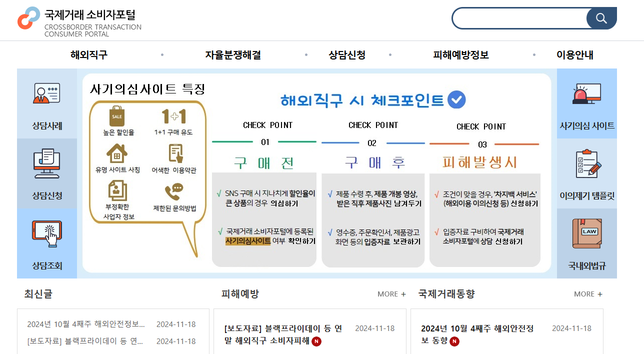
Task: Click 부정확한 사업자 정보 icon
Action: [118, 191]
